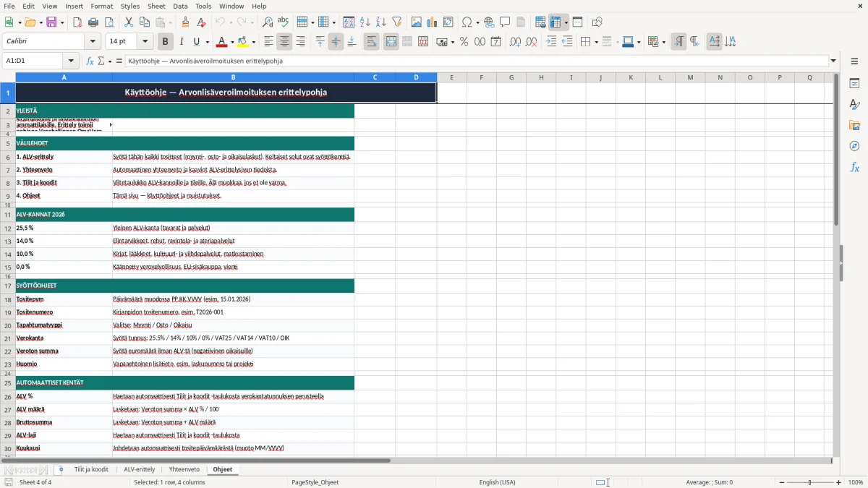Toggle Align Left
Viewport: 868px width, 488px height.
268,42
